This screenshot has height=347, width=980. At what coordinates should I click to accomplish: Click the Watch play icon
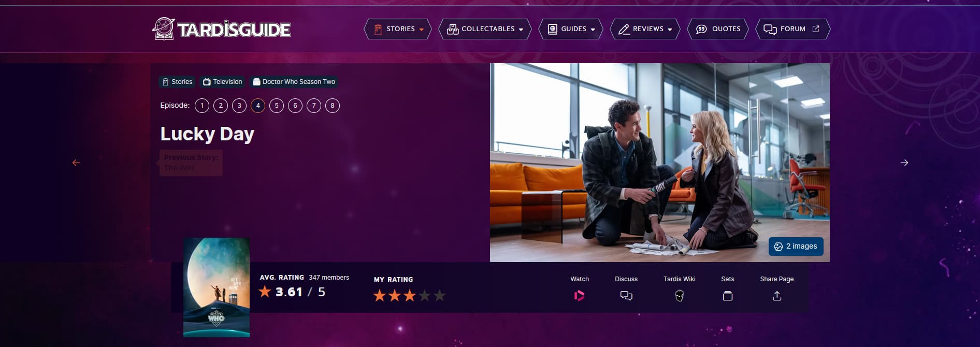point(580,296)
